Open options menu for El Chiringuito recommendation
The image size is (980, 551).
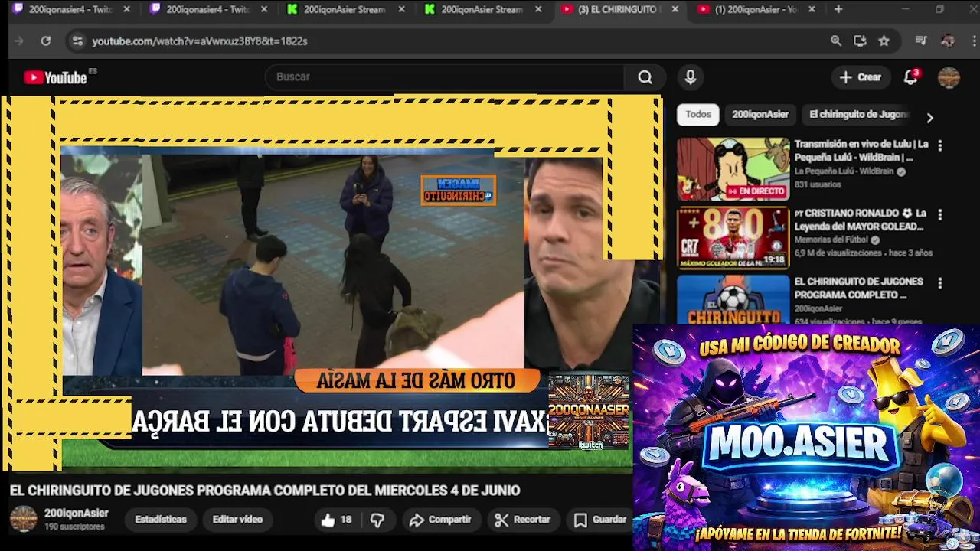click(x=940, y=283)
